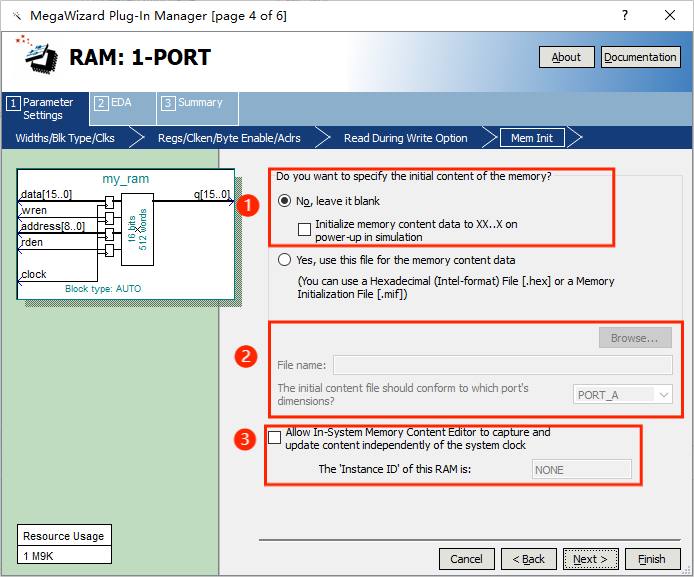Open the Documentation button

640,57
